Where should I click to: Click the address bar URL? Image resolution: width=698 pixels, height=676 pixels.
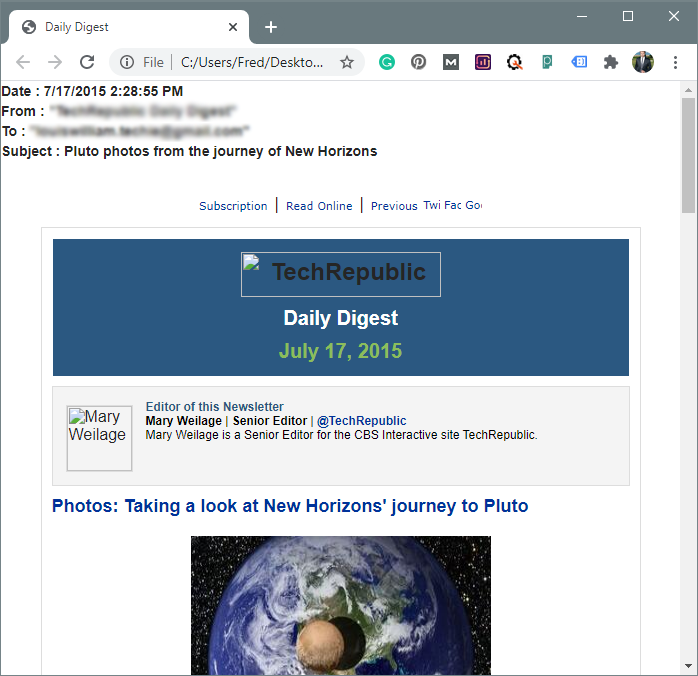pyautogui.click(x=252, y=62)
